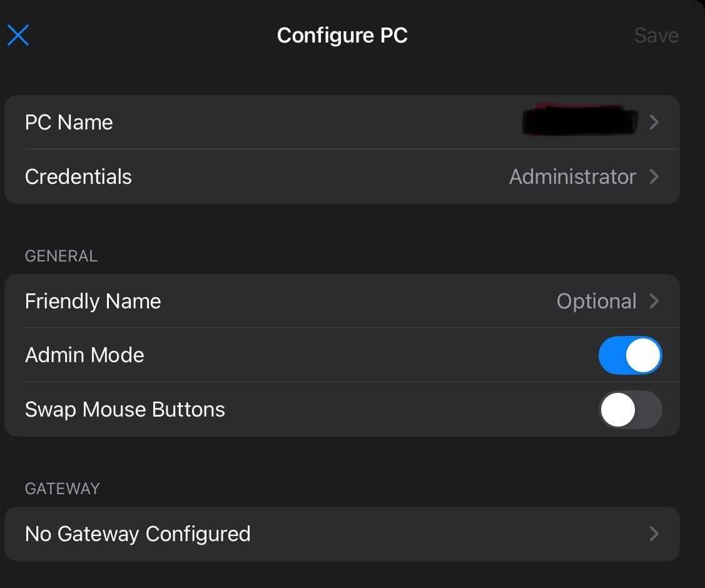The height and width of the screenshot is (588, 705).
Task: Tap the Save button
Action: (x=656, y=35)
